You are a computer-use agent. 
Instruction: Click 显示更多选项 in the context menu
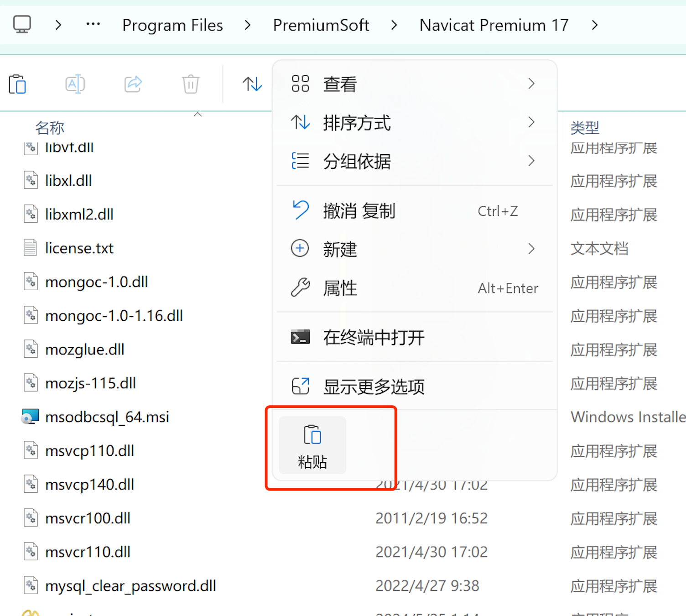click(374, 386)
